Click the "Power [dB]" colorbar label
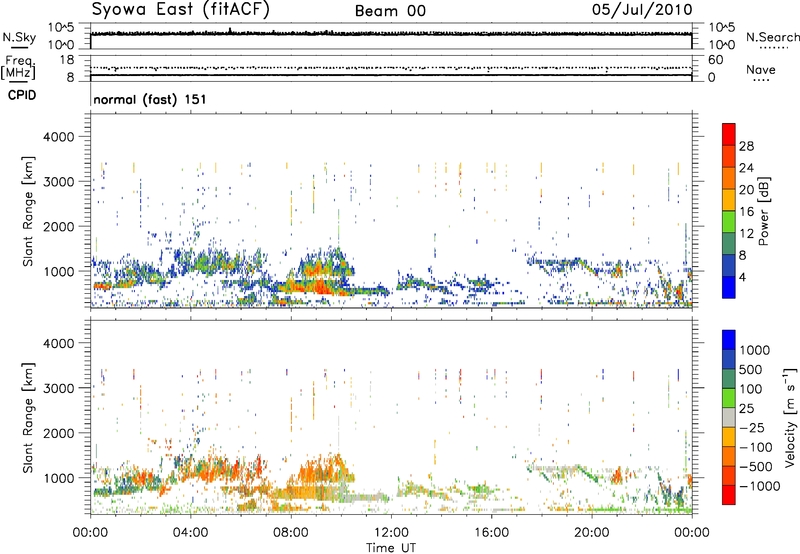This screenshot has width=800, height=554. (x=763, y=211)
